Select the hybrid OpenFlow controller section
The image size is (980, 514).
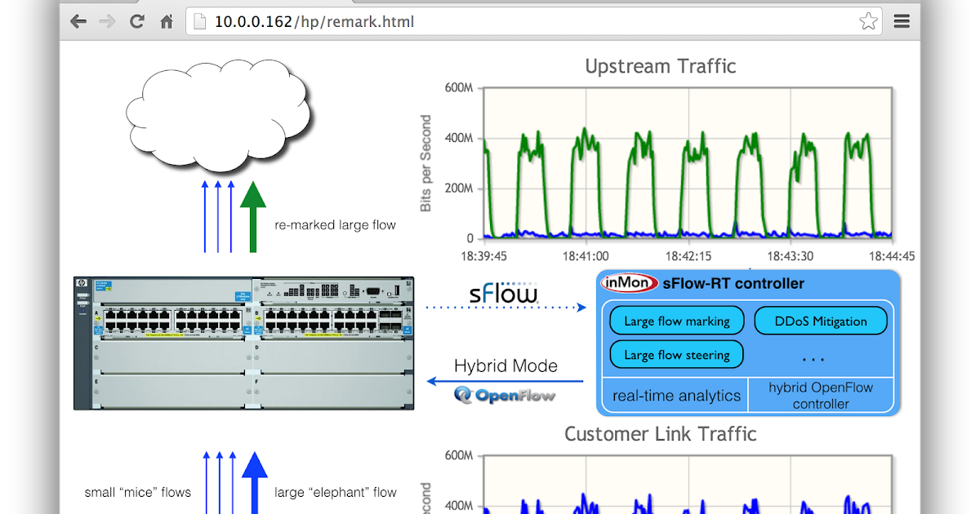click(821, 395)
